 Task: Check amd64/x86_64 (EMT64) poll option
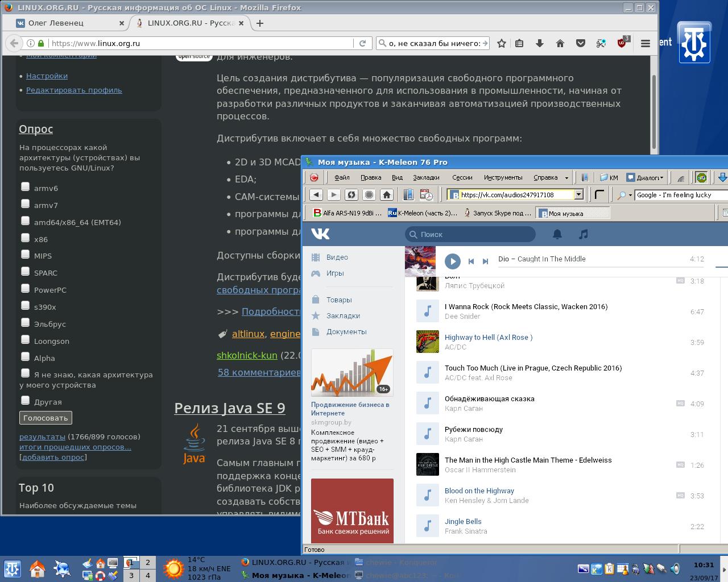[x=25, y=221]
